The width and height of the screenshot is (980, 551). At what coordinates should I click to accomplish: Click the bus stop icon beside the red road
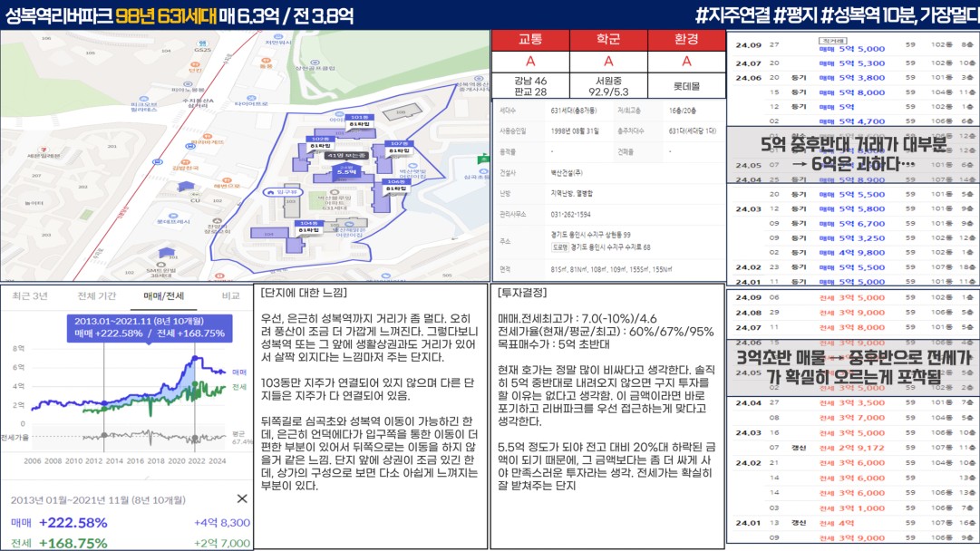(158, 162)
